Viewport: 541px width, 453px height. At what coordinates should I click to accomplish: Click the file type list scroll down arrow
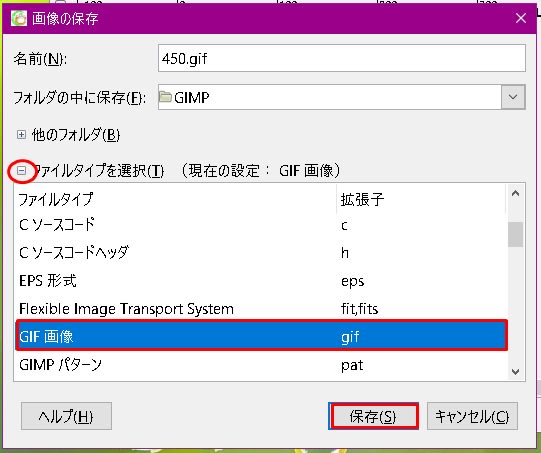click(515, 372)
